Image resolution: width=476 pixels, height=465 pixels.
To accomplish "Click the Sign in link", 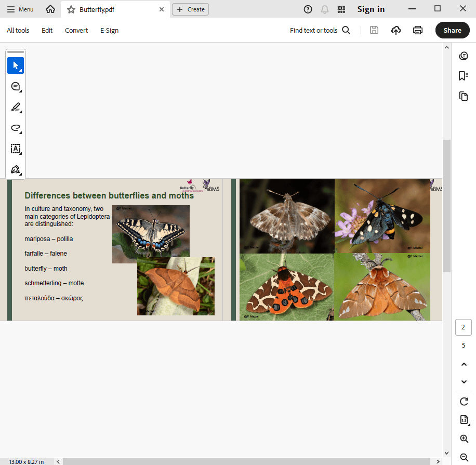I will click(371, 9).
